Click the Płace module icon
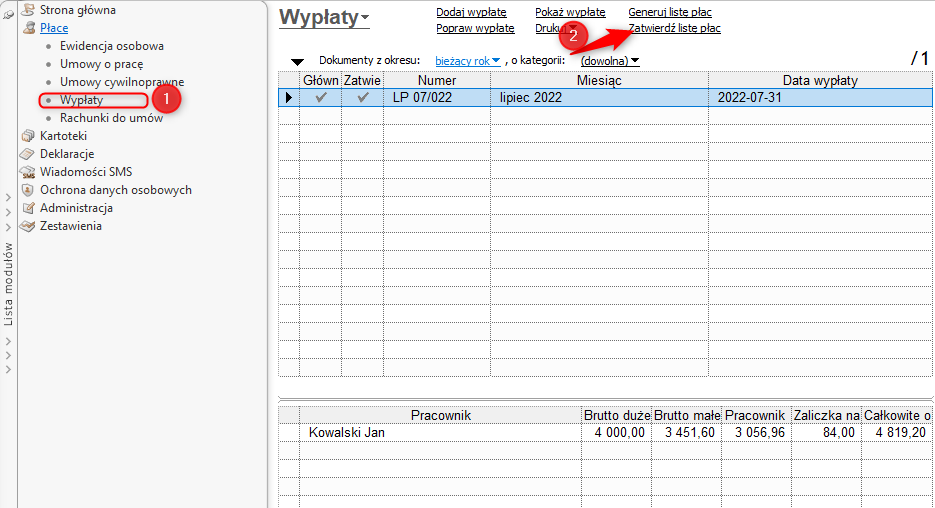The width and height of the screenshot is (935, 508). [x=28, y=27]
